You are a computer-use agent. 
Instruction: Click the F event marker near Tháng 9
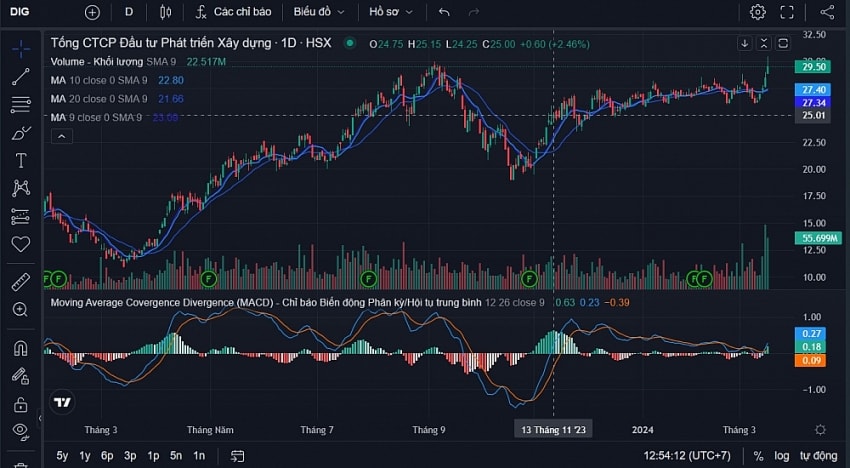tap(369, 279)
